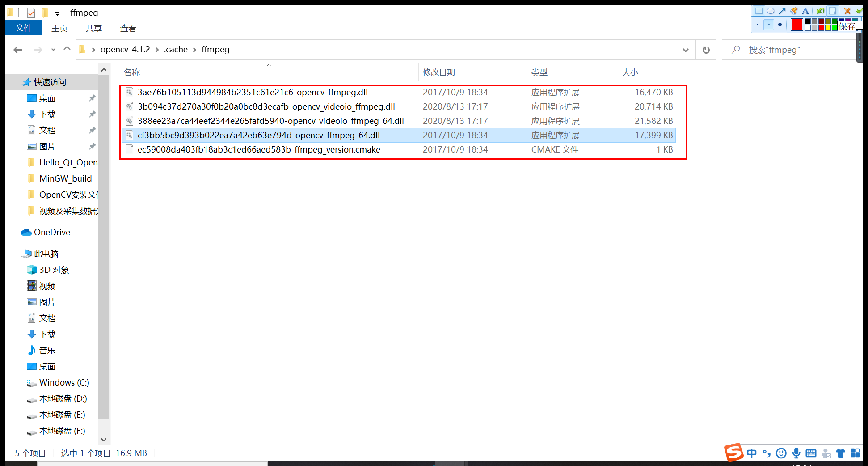Toggle Sogou Chinese/English mode 中
The image size is (868, 466).
click(752, 453)
